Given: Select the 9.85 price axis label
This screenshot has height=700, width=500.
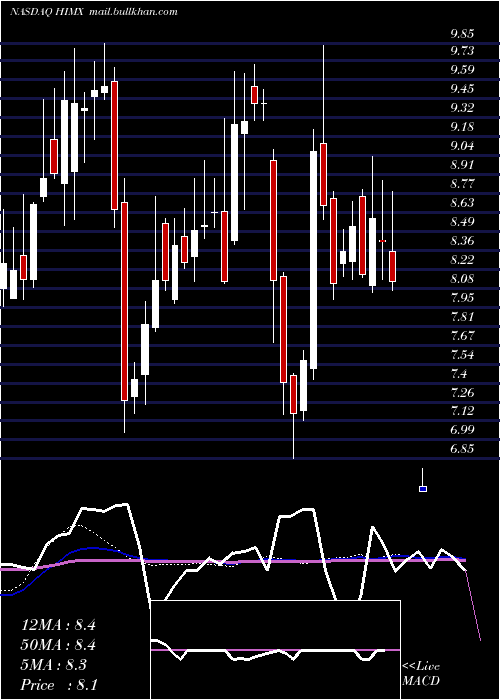Looking at the screenshot, I should coord(462,34).
